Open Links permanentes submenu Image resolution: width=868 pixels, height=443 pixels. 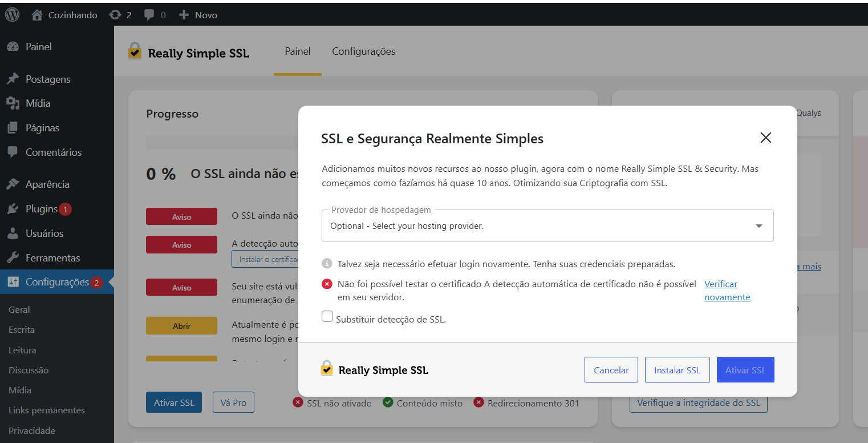47,410
